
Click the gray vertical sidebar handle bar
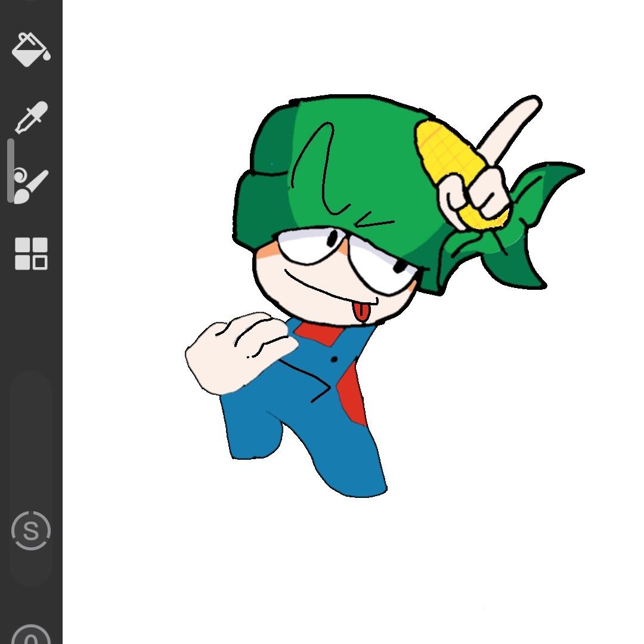pyautogui.click(x=10, y=171)
